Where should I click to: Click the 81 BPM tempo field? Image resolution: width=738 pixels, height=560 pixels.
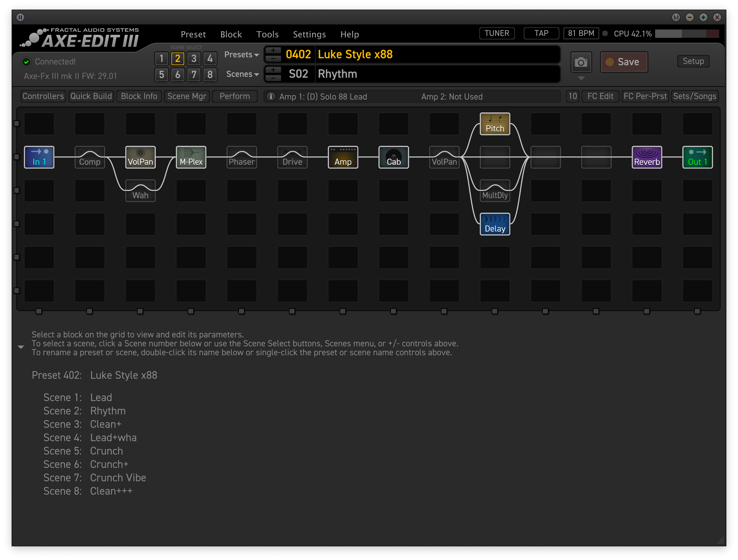(x=581, y=33)
